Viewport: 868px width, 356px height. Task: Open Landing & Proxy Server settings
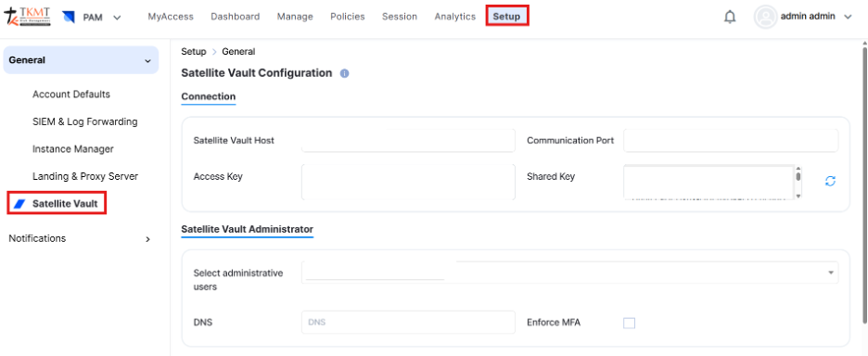click(85, 176)
